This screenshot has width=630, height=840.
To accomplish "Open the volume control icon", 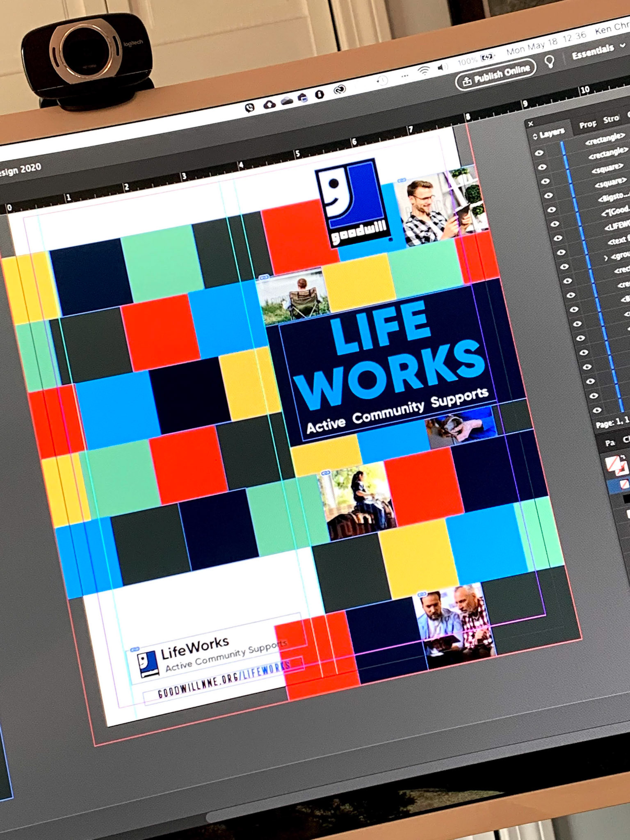I will pos(443,67).
